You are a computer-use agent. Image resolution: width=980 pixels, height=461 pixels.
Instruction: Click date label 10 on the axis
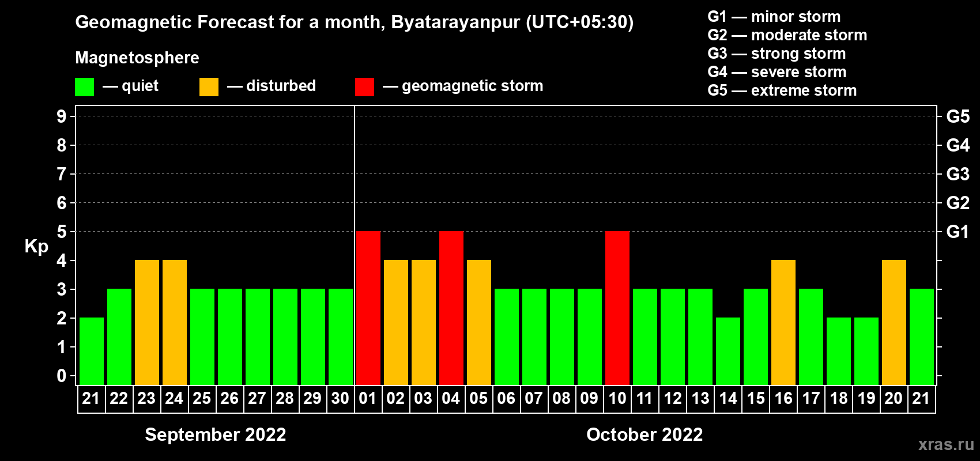pyautogui.click(x=617, y=399)
